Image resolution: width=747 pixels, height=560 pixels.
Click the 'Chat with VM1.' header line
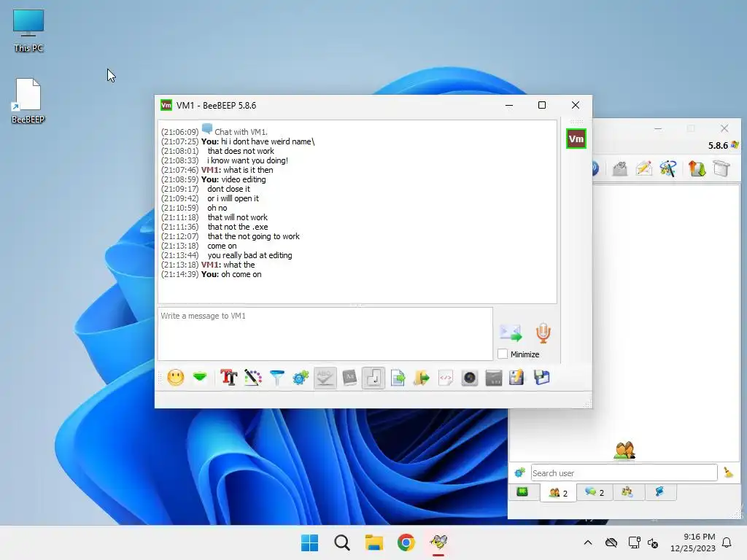pos(241,132)
